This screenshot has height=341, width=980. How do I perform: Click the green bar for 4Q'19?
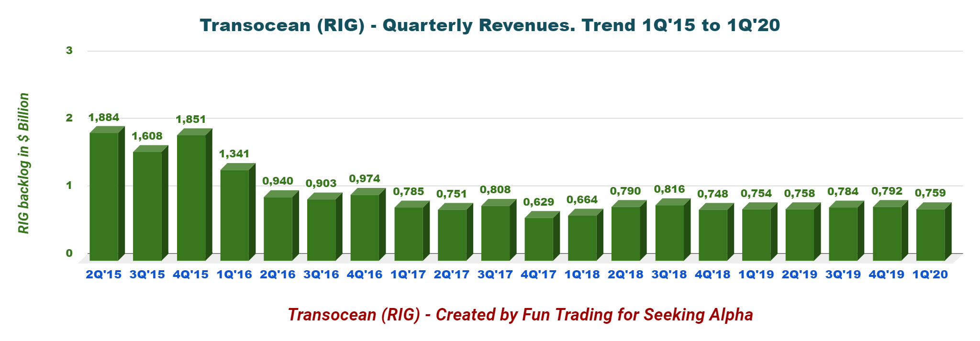[x=891, y=231]
